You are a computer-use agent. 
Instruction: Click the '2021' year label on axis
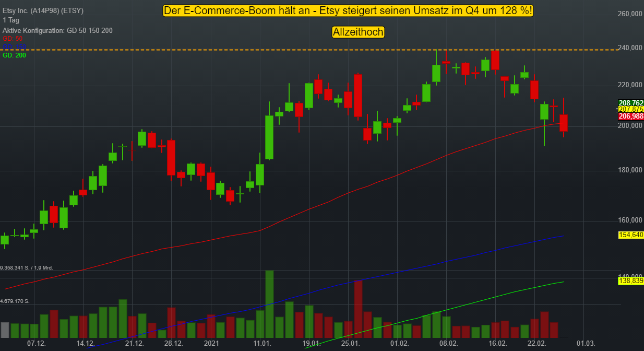coord(211,344)
